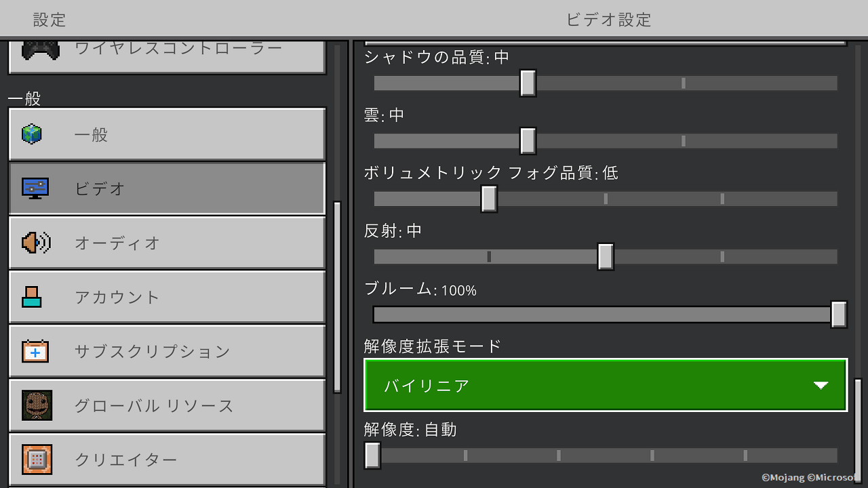Viewport: 868px width, 488px height.
Task: Click the globe block icon for 一般
Action: [32, 134]
